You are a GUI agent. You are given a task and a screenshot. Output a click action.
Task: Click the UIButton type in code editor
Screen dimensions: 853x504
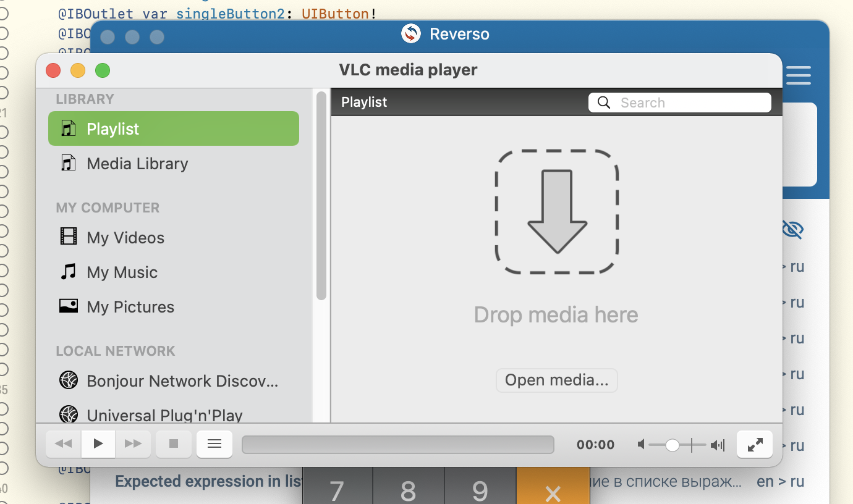(336, 13)
